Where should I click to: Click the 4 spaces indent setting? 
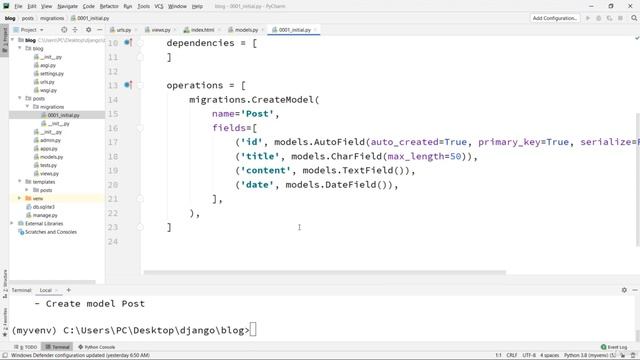coord(549,355)
